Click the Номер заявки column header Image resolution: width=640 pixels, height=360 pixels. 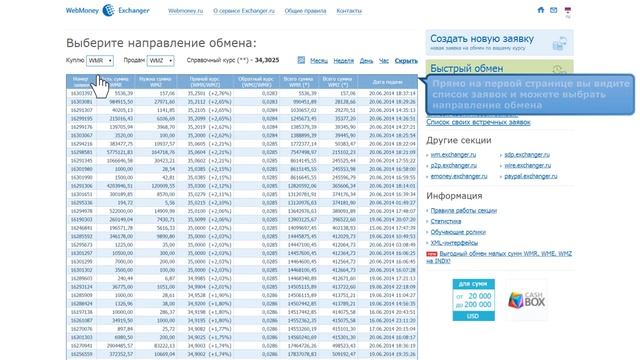(x=81, y=82)
